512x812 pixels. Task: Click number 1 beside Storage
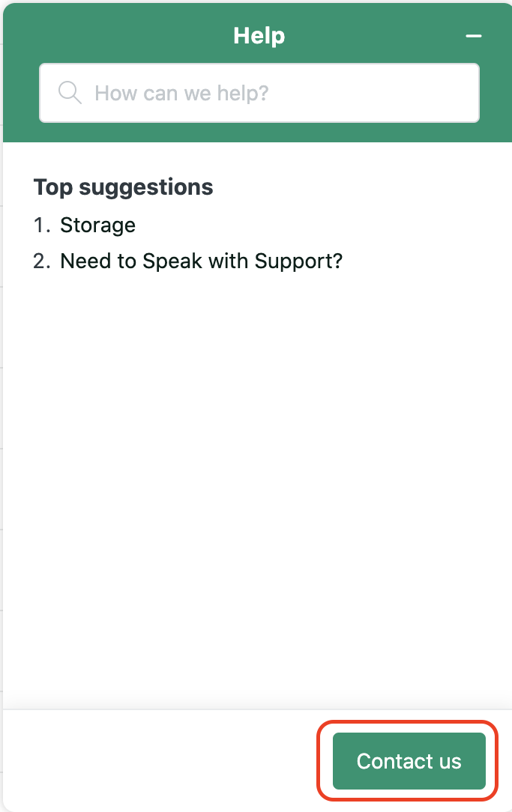click(x=41, y=225)
